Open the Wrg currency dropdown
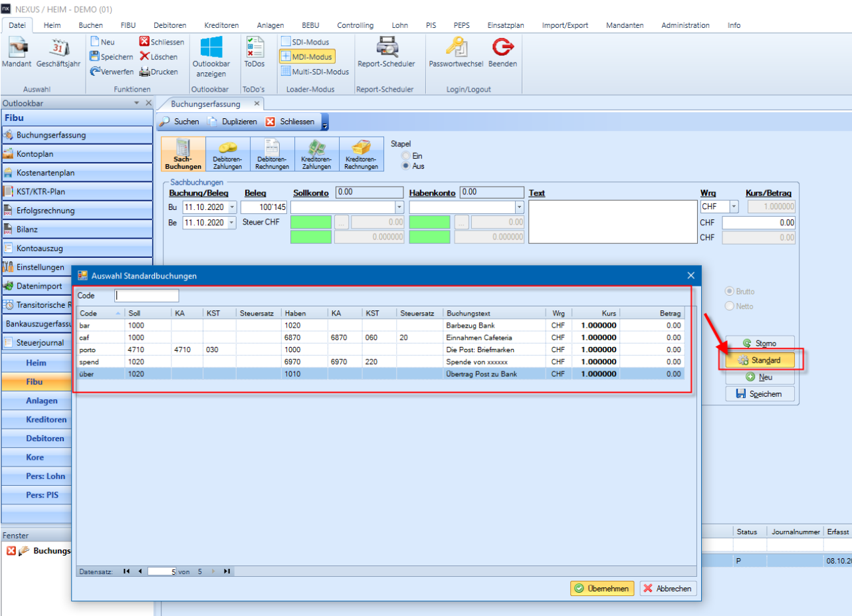The width and height of the screenshot is (852, 616). [x=734, y=207]
